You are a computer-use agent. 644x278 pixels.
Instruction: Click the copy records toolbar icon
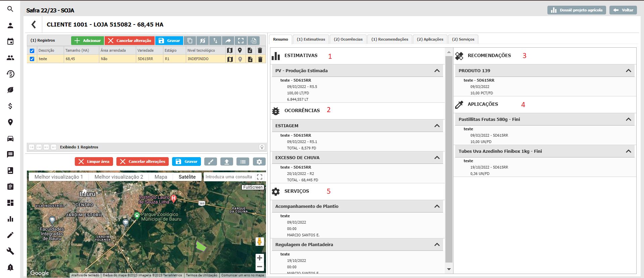(190, 41)
